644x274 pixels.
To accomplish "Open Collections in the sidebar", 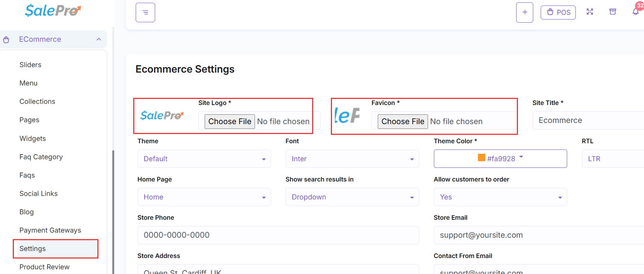I will (x=37, y=101).
